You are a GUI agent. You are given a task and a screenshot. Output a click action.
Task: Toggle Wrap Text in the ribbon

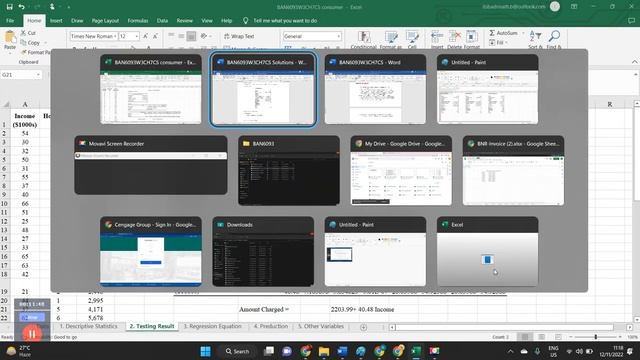click(x=239, y=36)
